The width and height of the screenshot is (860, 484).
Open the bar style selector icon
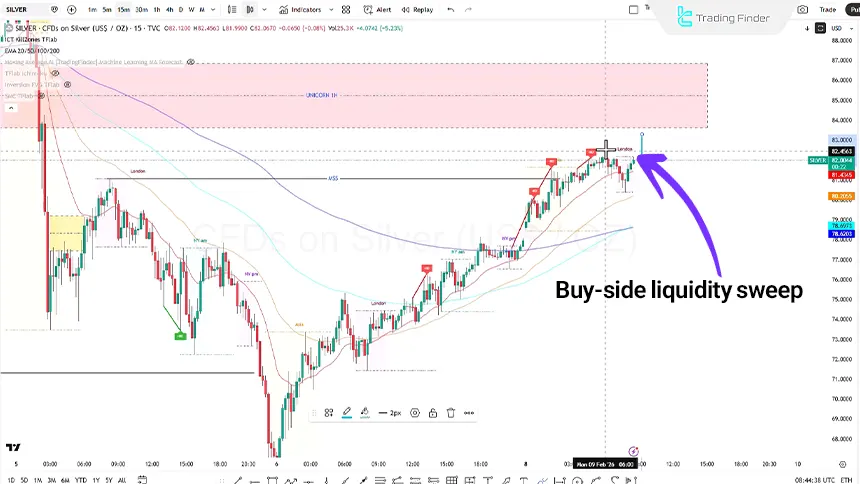click(232, 9)
